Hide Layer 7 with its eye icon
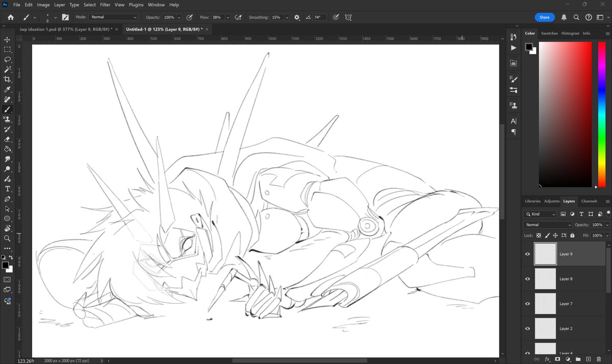This screenshot has height=364, width=612. (528, 303)
